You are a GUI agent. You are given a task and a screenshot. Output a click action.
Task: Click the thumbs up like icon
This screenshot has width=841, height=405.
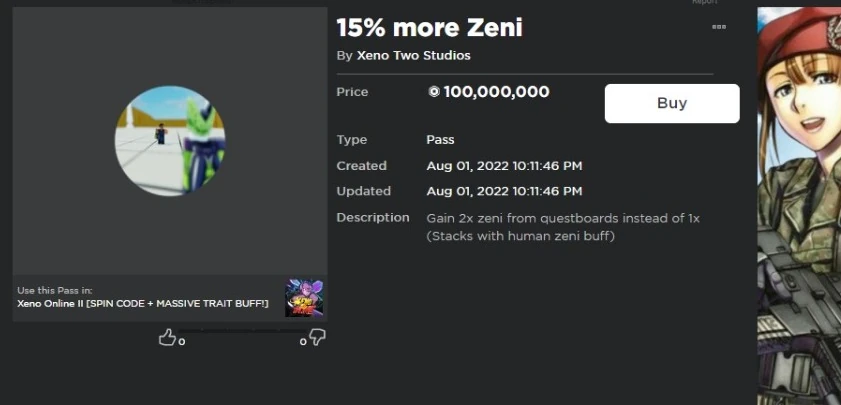[x=167, y=338]
